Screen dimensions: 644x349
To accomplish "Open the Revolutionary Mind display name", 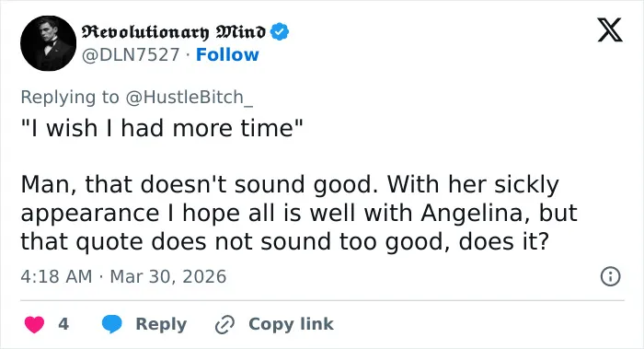I will click(x=173, y=32).
